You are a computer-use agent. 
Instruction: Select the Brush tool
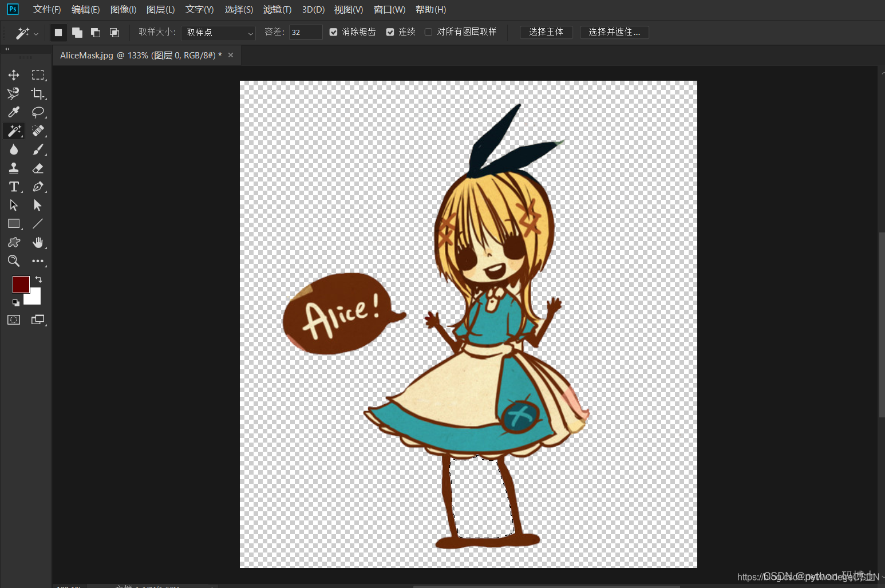click(x=38, y=149)
